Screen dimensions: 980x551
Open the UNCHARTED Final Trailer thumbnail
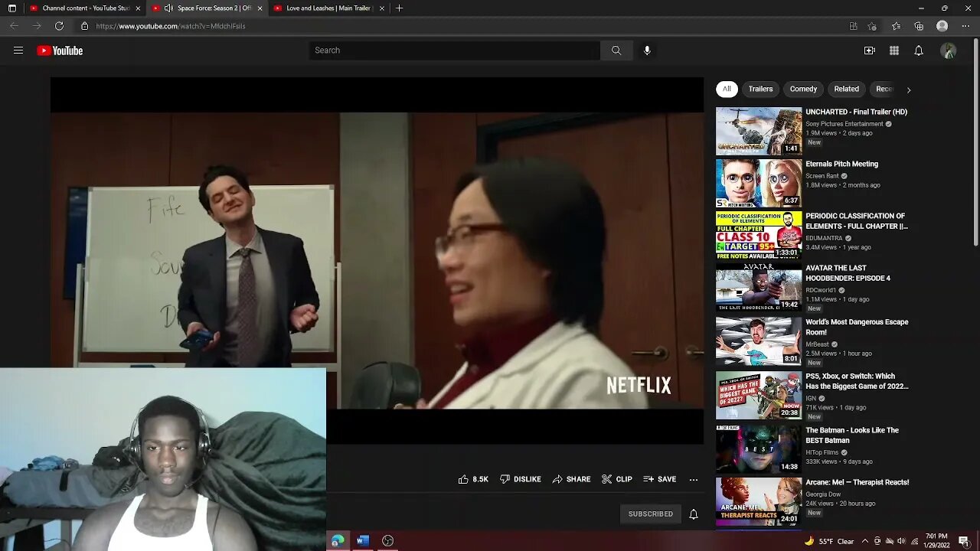click(759, 131)
